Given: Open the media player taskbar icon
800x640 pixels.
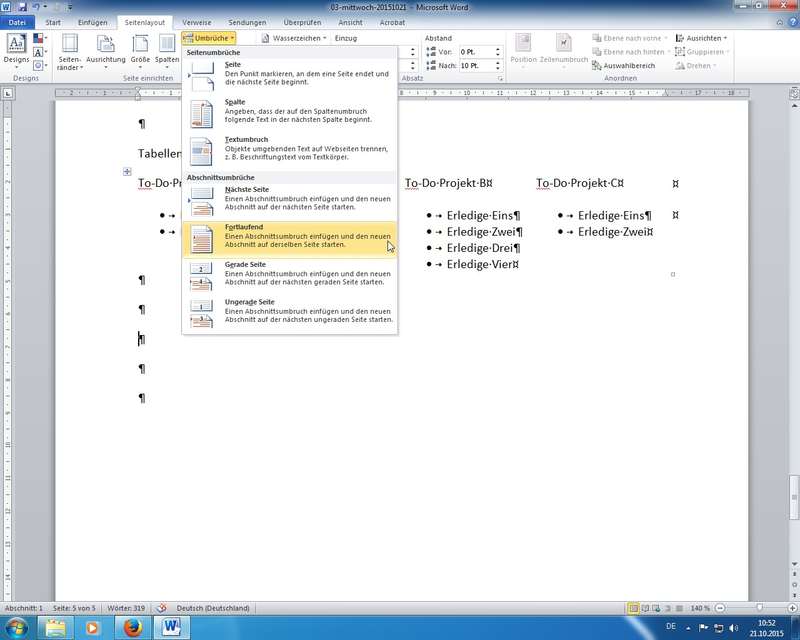Looking at the screenshot, I should 93,627.
